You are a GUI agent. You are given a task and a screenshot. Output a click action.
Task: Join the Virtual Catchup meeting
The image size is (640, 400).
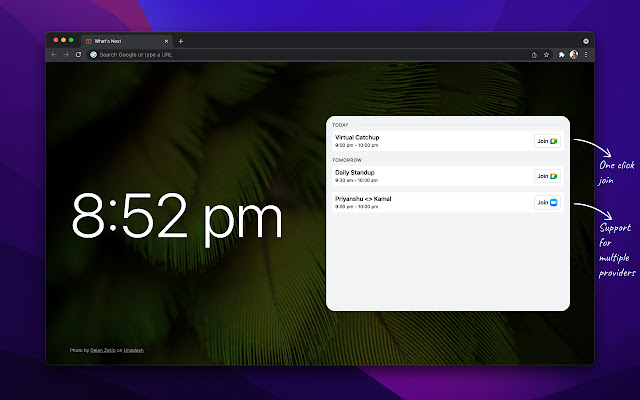547,141
